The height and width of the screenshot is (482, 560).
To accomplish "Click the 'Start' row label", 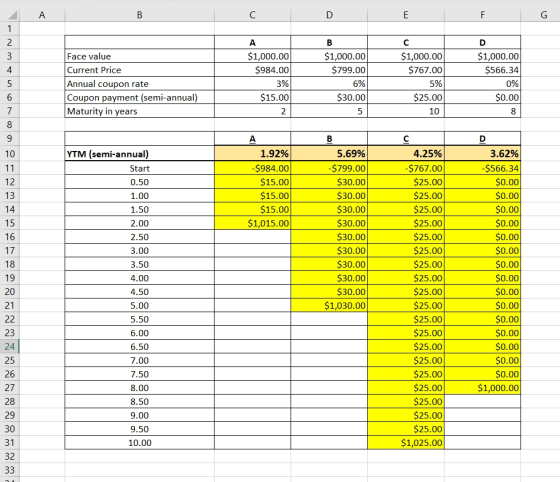I will click(x=140, y=169).
